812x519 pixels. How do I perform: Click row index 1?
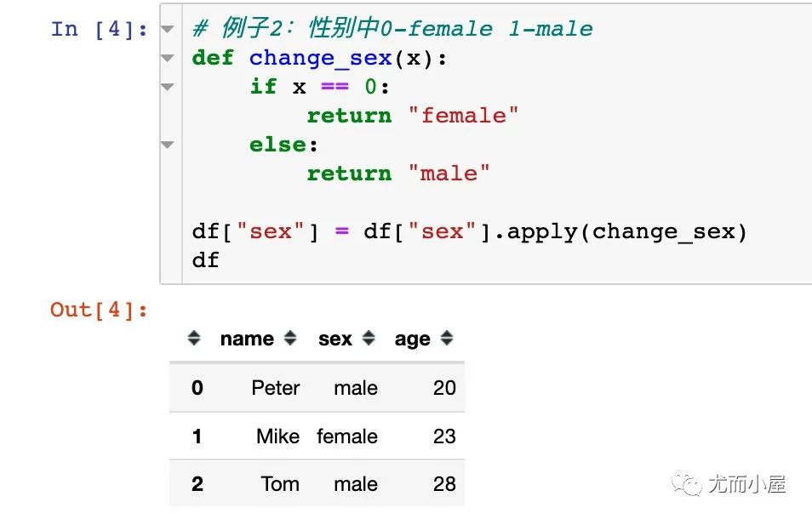(x=197, y=436)
